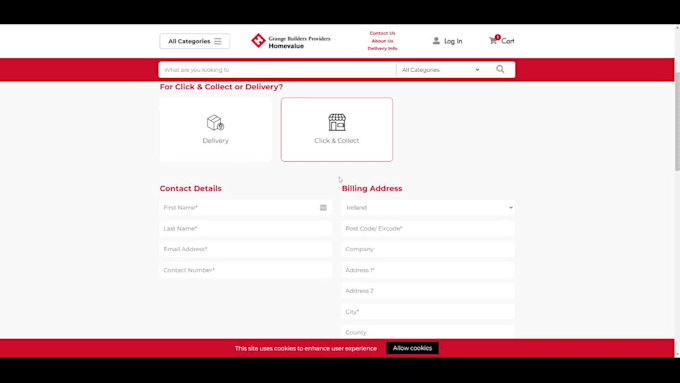Focus the product search box

(x=277, y=70)
